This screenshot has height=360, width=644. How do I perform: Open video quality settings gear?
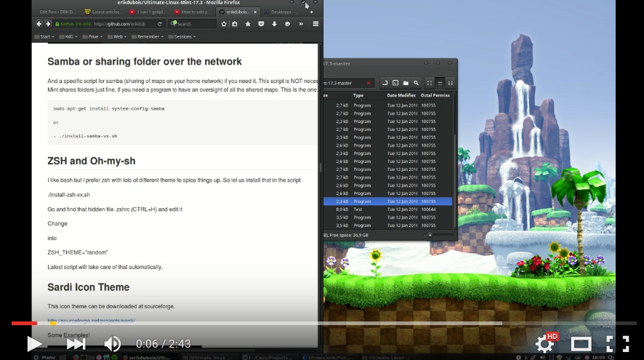click(545, 344)
